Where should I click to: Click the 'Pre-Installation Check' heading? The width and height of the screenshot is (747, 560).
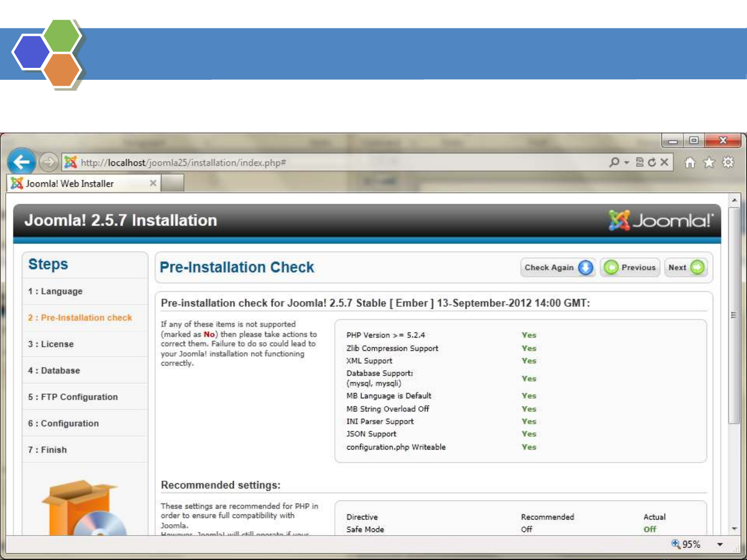[237, 267]
